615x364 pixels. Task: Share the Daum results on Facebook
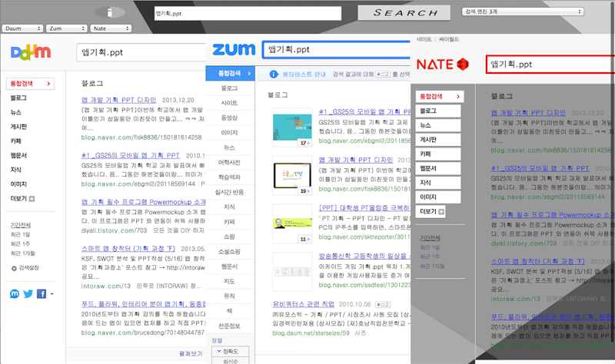tap(42, 293)
